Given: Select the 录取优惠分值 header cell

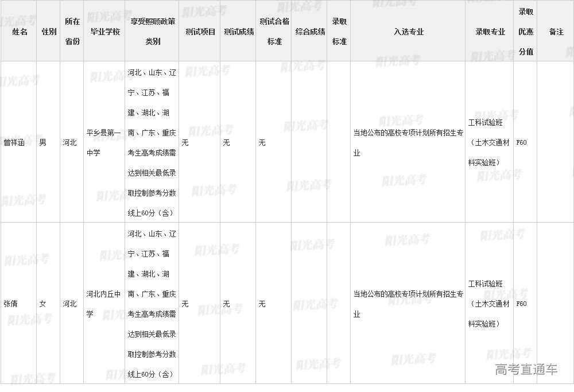Looking at the screenshot, I should click(x=526, y=32).
